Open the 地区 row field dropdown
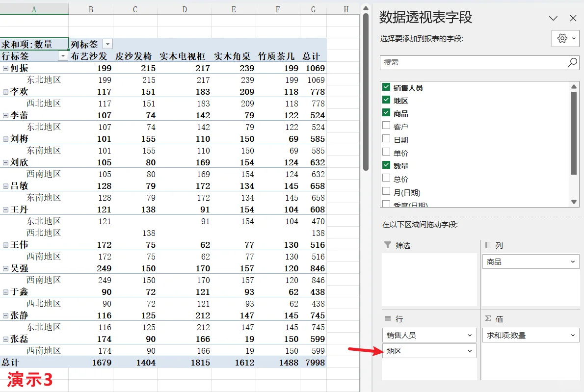The height and width of the screenshot is (392, 584). [470, 351]
